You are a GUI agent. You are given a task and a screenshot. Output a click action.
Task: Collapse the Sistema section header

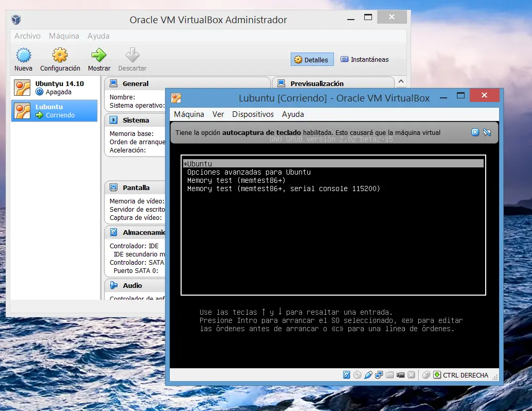pyautogui.click(x=136, y=120)
